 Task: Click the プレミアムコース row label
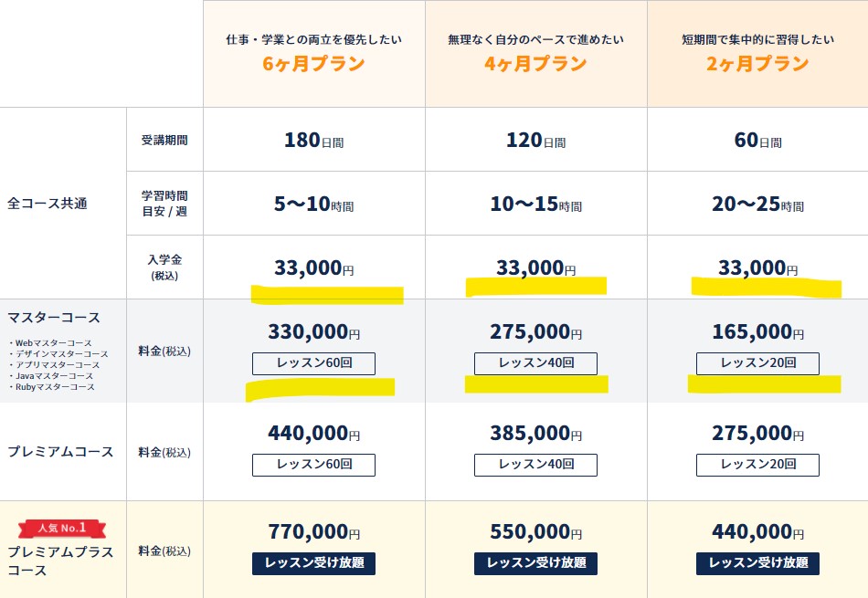tap(60, 452)
